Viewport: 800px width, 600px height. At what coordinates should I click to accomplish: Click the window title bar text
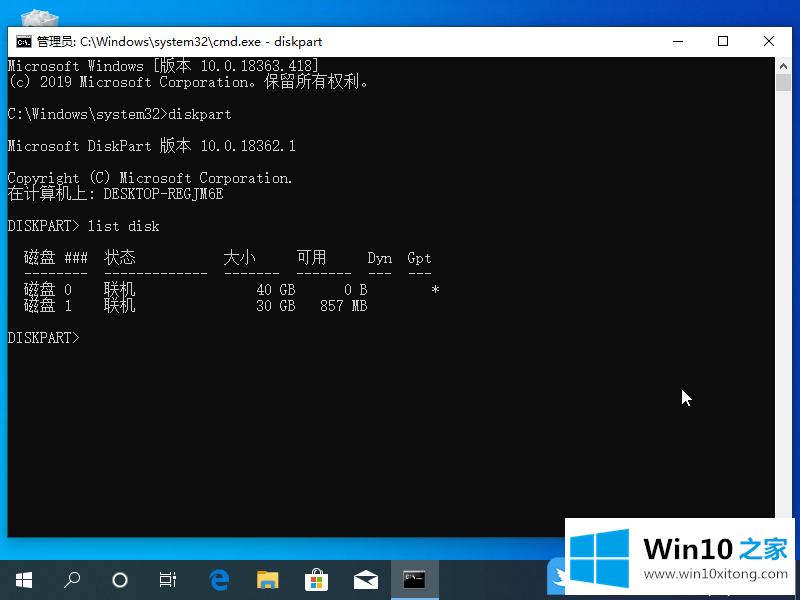click(180, 42)
